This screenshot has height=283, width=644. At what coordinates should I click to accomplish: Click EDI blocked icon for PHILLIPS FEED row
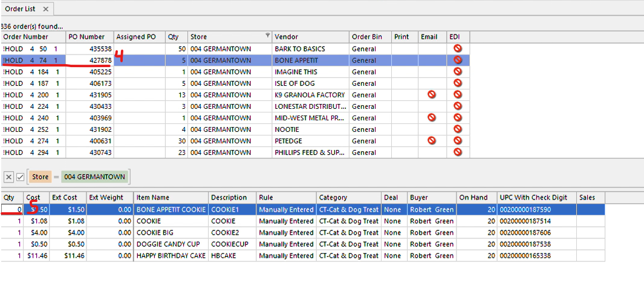458,152
